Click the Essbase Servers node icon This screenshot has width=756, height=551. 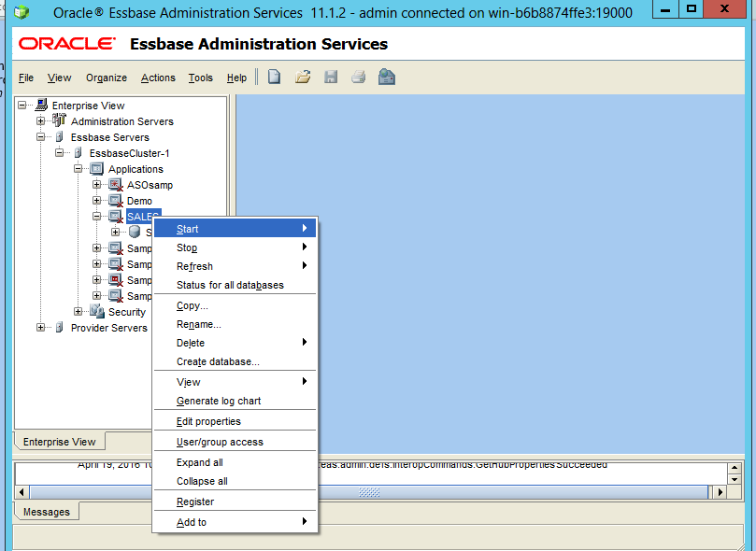click(59, 137)
